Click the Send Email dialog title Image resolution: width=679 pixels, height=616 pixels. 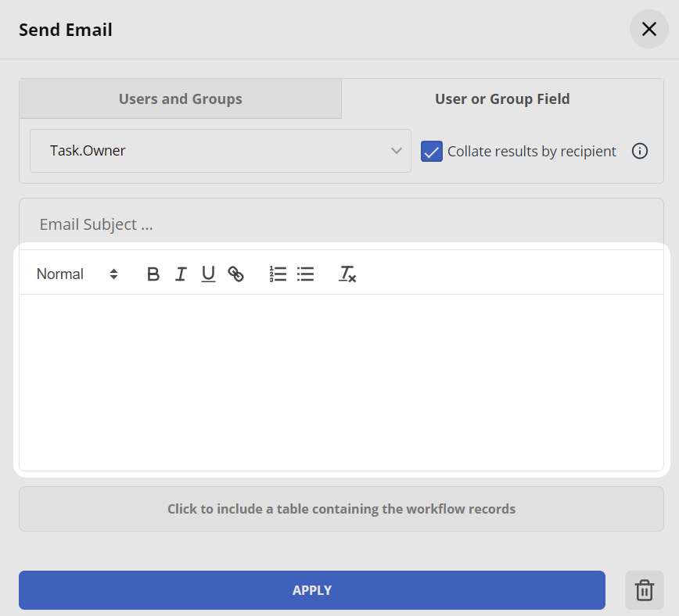click(66, 30)
